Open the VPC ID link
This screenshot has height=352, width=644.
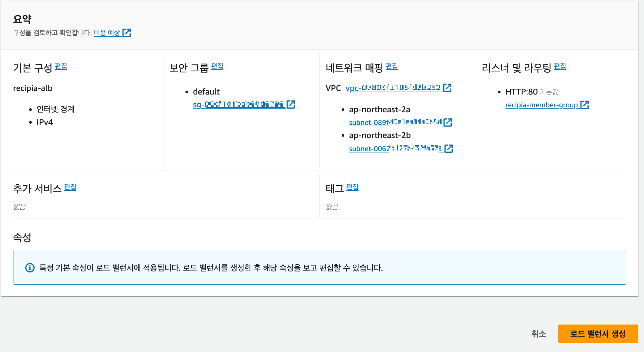tap(393, 88)
